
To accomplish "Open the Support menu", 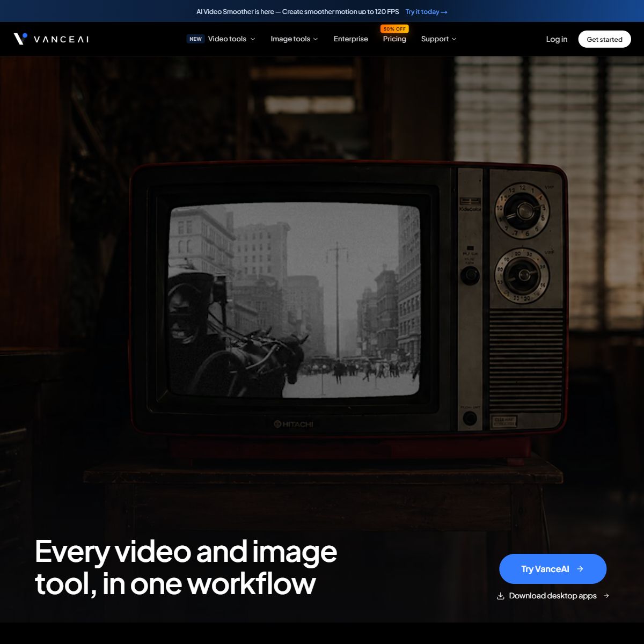I will click(435, 39).
